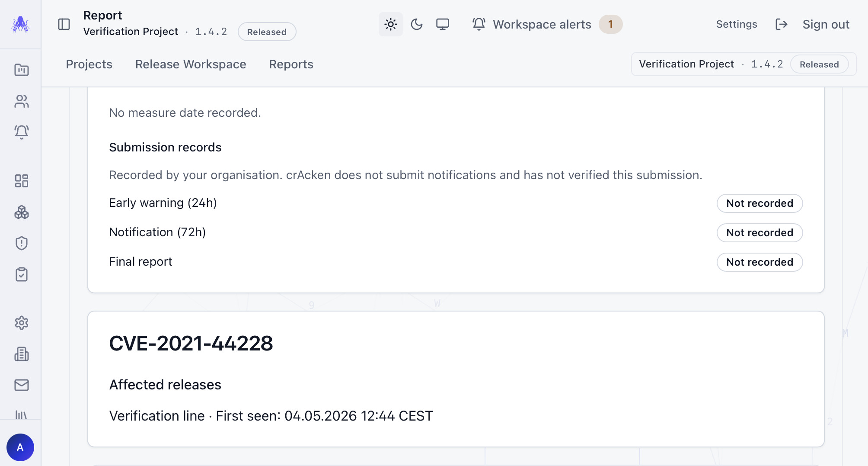Click Not recorded for Notification (72h)
The image size is (868, 466).
pos(759,233)
